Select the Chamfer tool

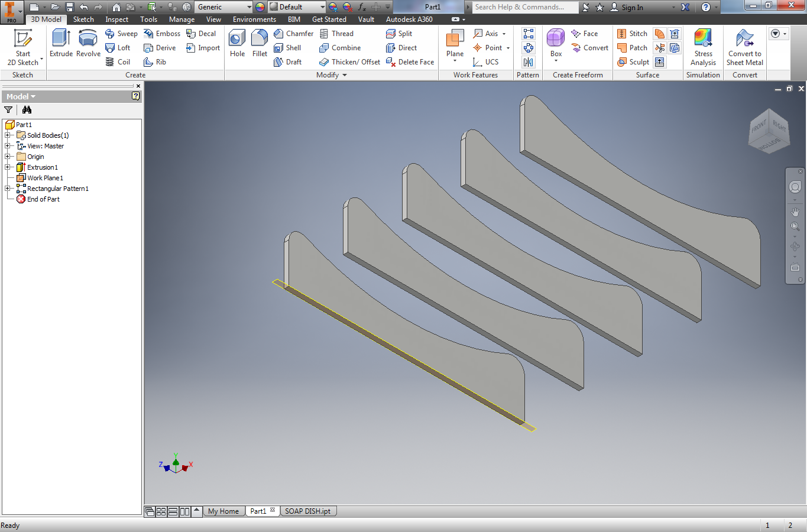click(x=293, y=34)
